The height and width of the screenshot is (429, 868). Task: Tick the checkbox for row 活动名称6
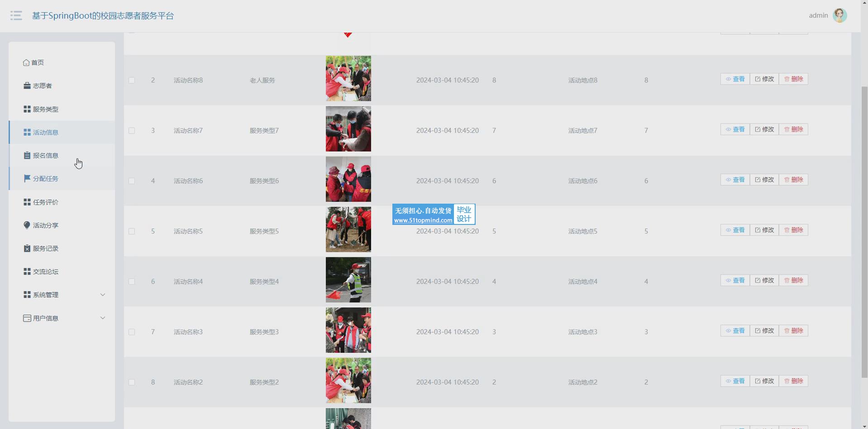pos(132,181)
